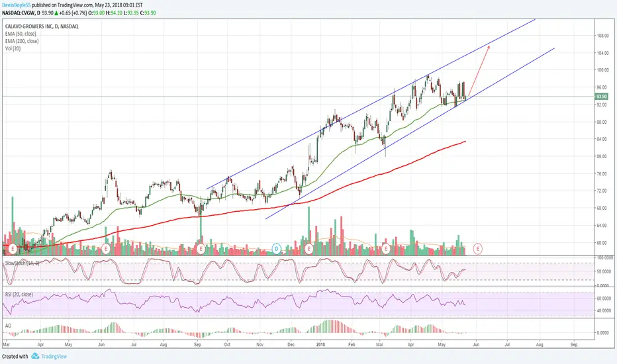This screenshot has height=364, width=617.
Task: Select the Vol (20) indicator label
Action: (13, 49)
